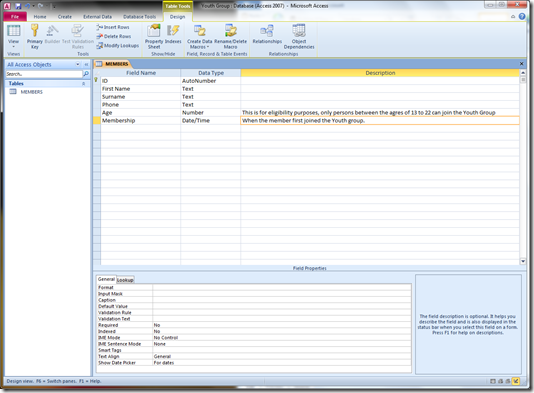
Task: Click the Membership row selector
Action: (97, 121)
